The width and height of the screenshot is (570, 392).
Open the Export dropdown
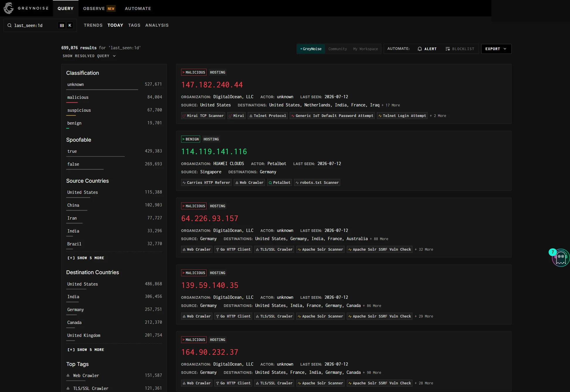pyautogui.click(x=496, y=49)
